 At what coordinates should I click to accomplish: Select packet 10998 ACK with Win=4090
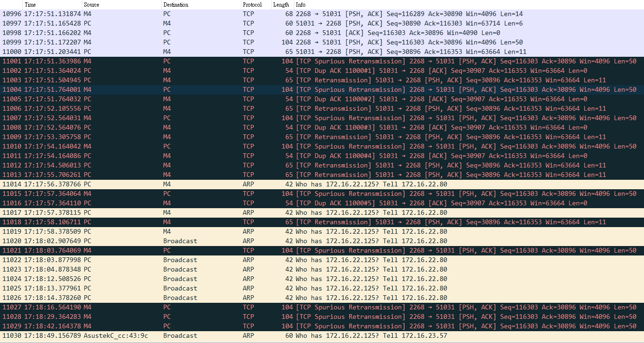pyautogui.click(x=322, y=33)
